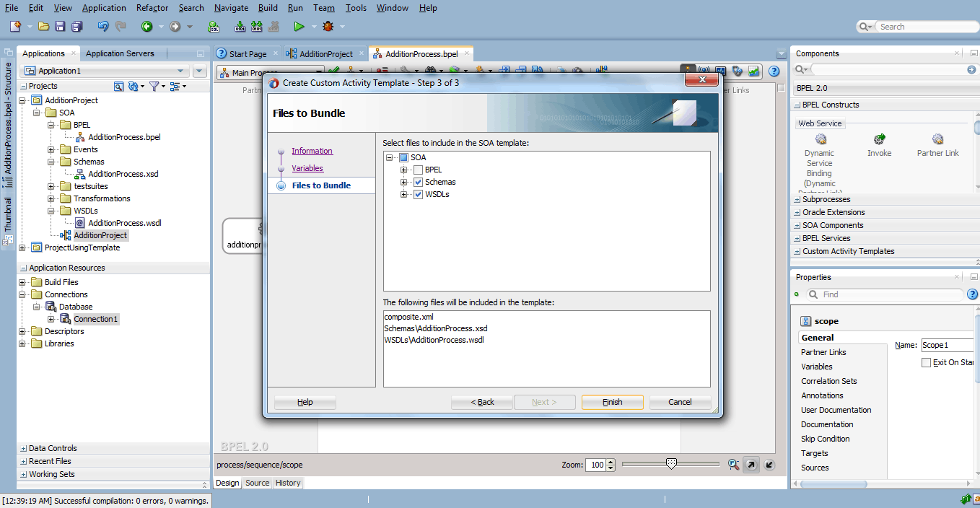Click the Save toolbar icon
The image size is (980, 508).
(x=60, y=27)
